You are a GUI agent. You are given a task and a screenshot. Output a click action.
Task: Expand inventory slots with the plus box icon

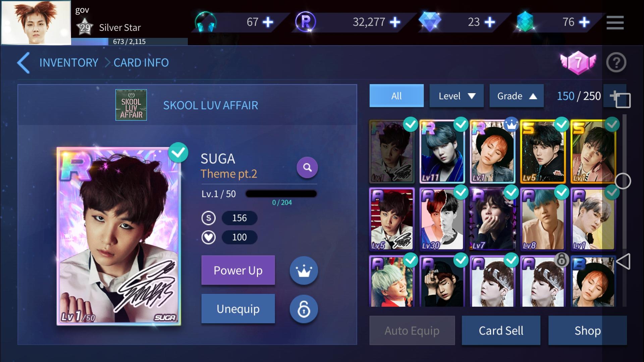click(x=620, y=98)
